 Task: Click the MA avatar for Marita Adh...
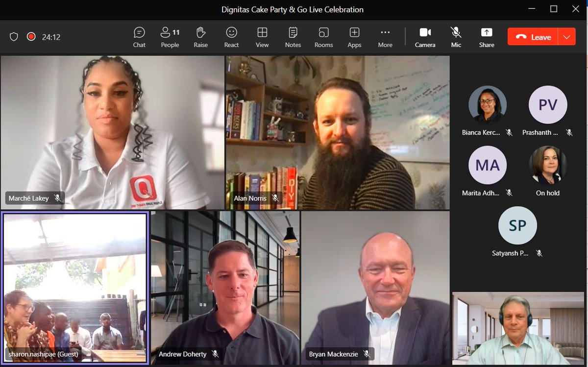pos(488,165)
